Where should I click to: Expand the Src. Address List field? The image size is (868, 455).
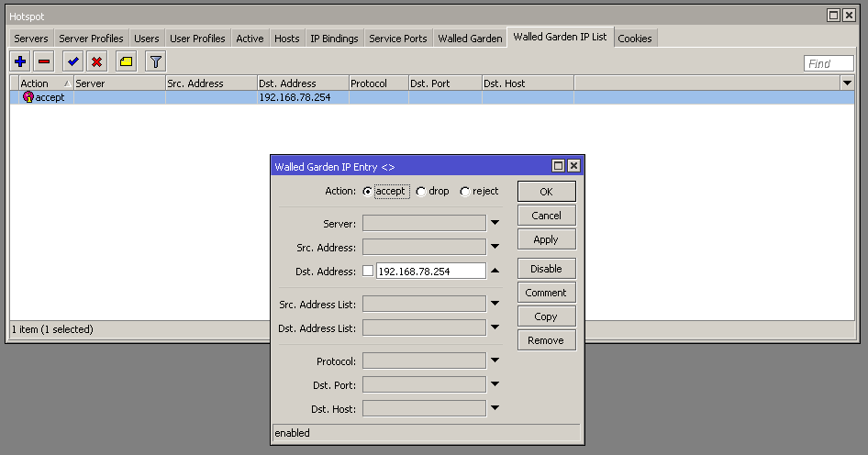point(495,304)
